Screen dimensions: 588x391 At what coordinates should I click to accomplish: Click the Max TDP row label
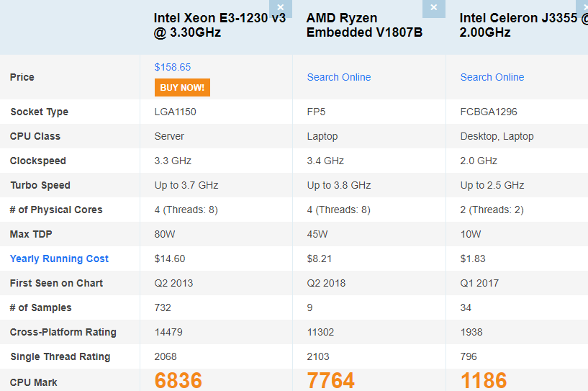[31, 234]
